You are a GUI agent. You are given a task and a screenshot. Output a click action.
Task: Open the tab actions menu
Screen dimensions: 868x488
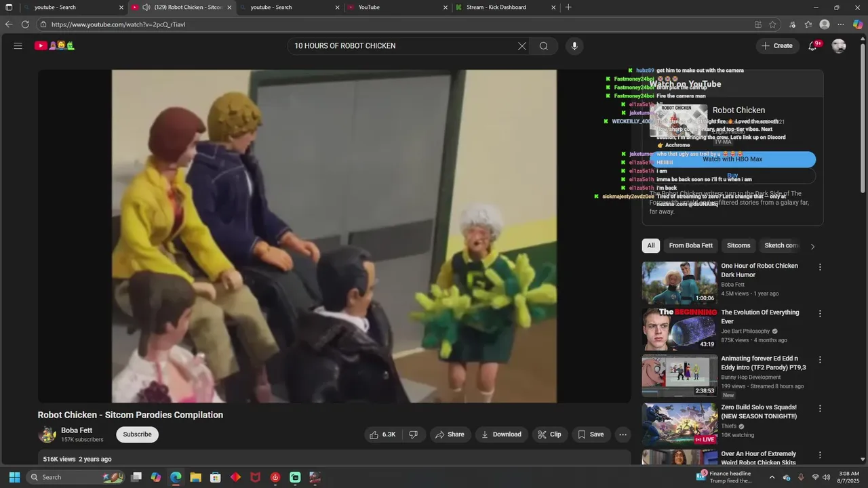[x=9, y=7]
